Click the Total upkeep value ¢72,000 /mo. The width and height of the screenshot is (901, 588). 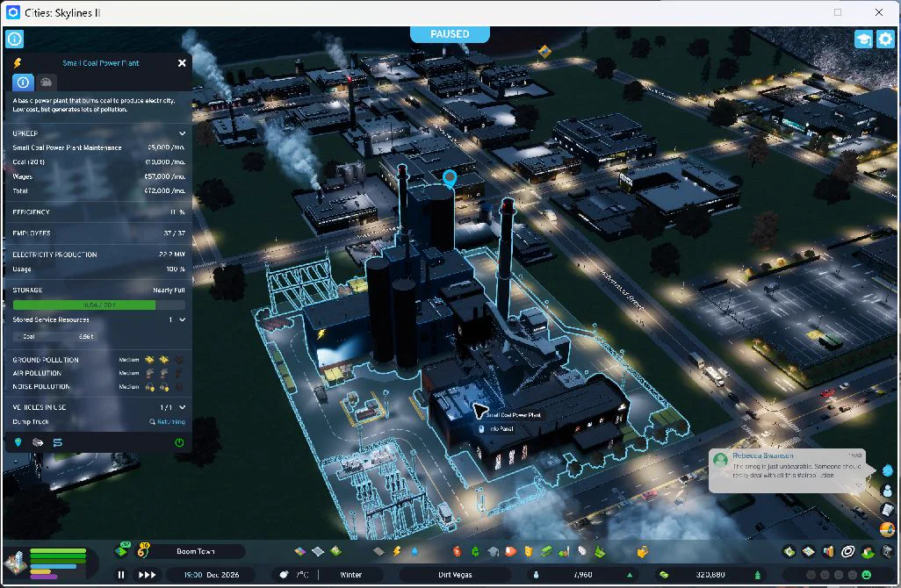164,190
